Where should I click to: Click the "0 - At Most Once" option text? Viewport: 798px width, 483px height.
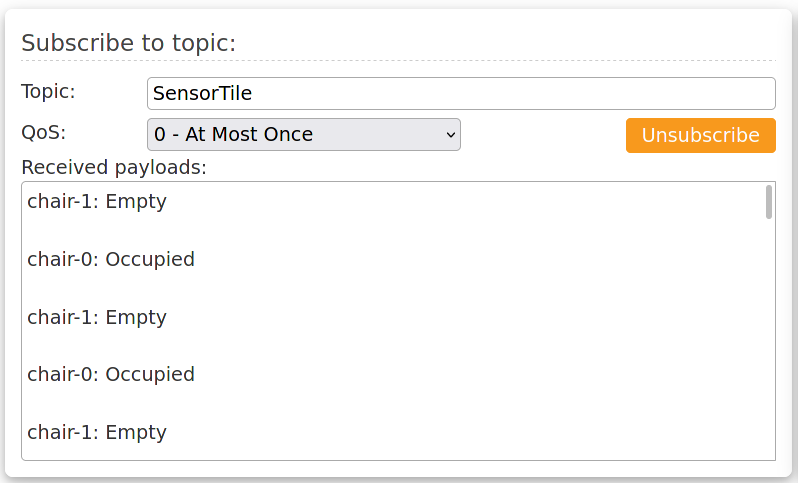(233, 134)
